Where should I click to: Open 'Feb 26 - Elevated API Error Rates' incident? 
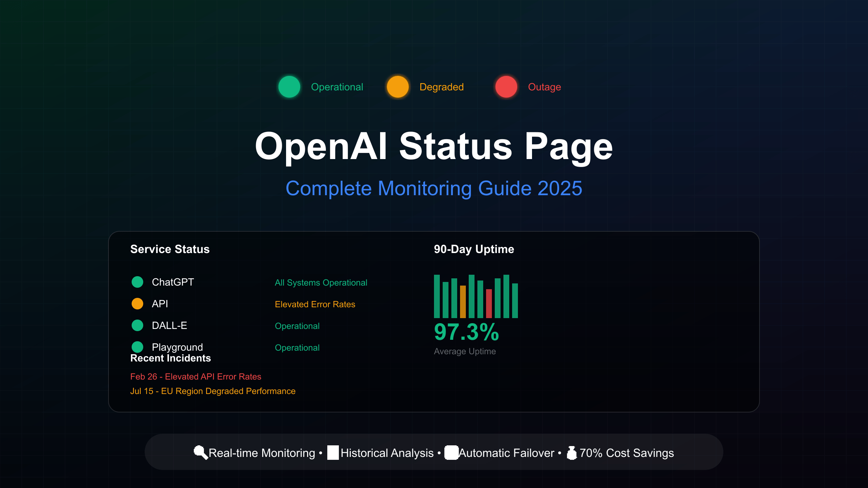[196, 377]
